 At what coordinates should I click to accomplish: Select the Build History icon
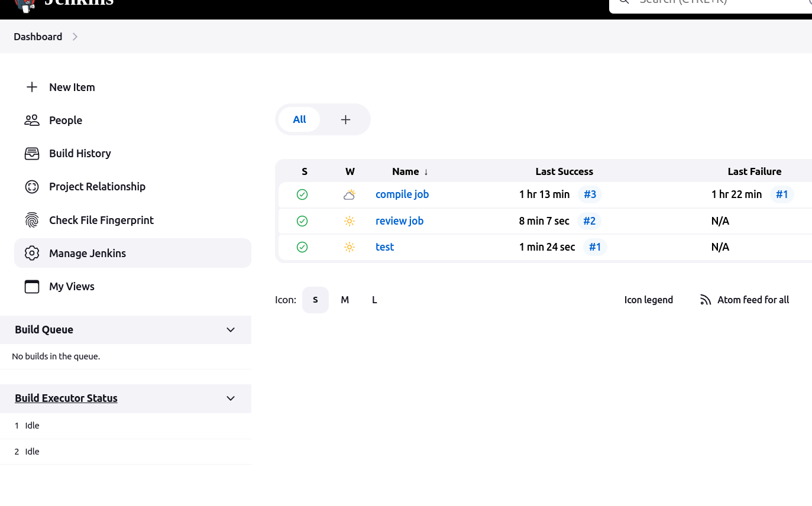coord(31,153)
